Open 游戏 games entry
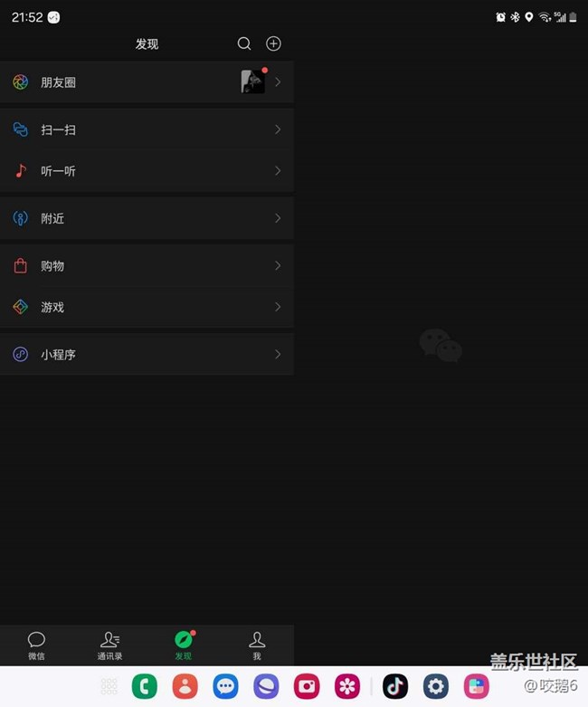 pyautogui.click(x=147, y=307)
